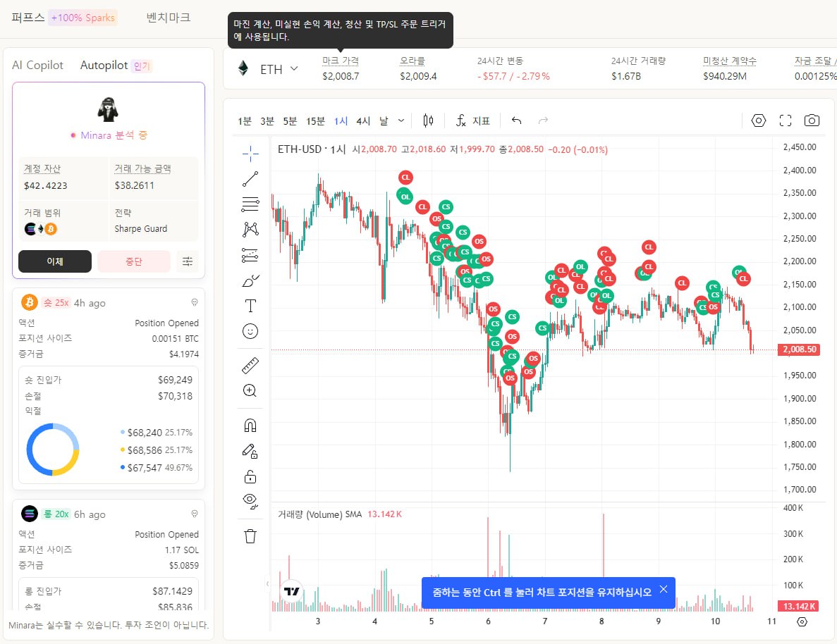
Task: Click the 이체 transfer button
Action: click(x=55, y=261)
